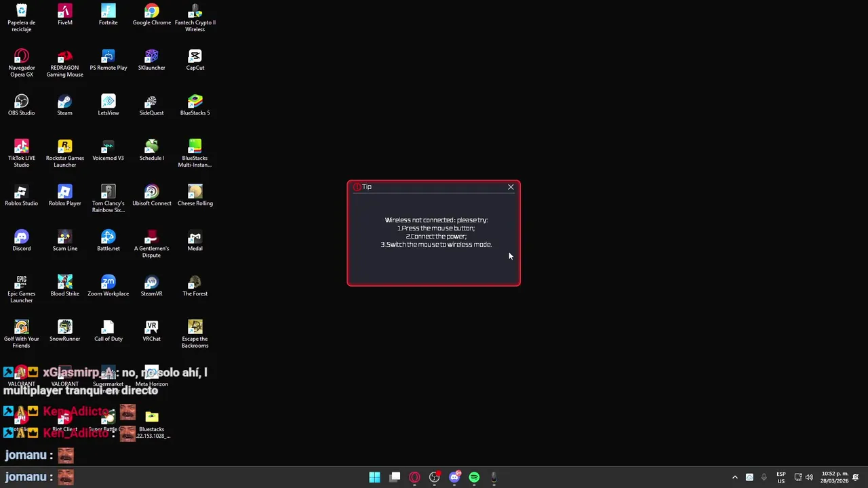
Task: Select the Scam Line desktop icon
Action: (64, 241)
